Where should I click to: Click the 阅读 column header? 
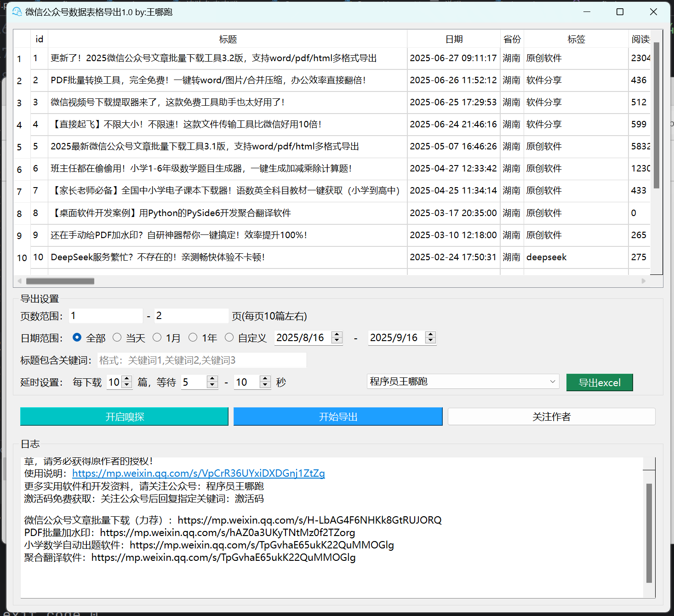click(x=640, y=39)
